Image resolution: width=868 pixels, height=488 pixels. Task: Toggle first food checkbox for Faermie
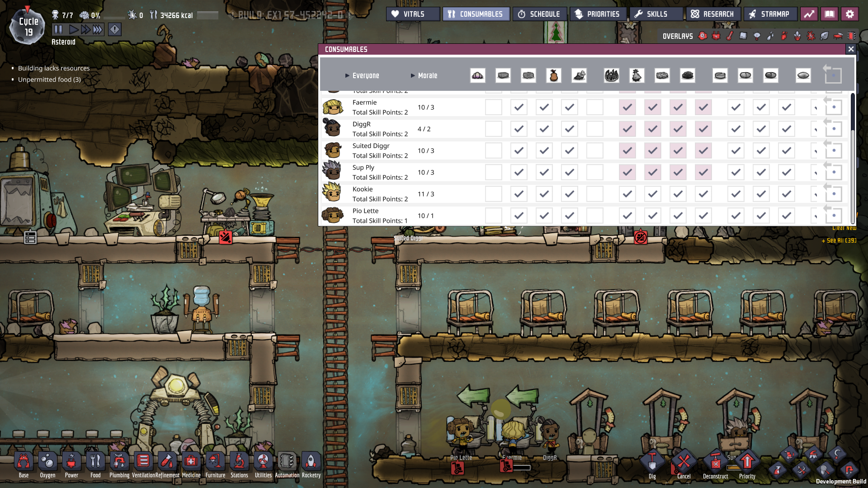(x=494, y=108)
